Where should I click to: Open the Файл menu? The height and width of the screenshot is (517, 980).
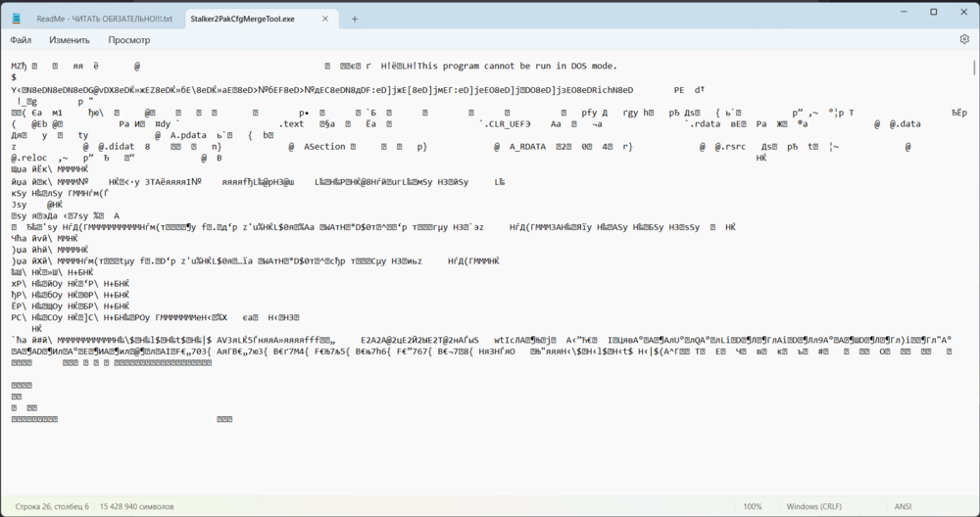21,40
